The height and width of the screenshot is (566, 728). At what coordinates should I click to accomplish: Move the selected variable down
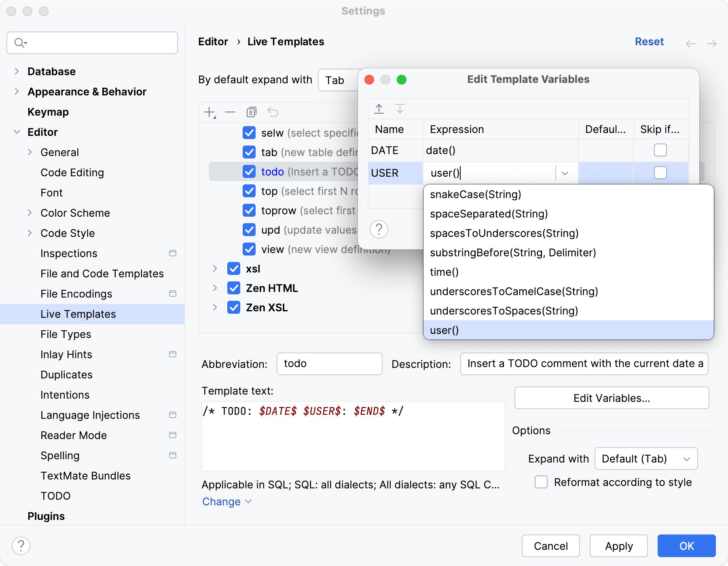(400, 108)
